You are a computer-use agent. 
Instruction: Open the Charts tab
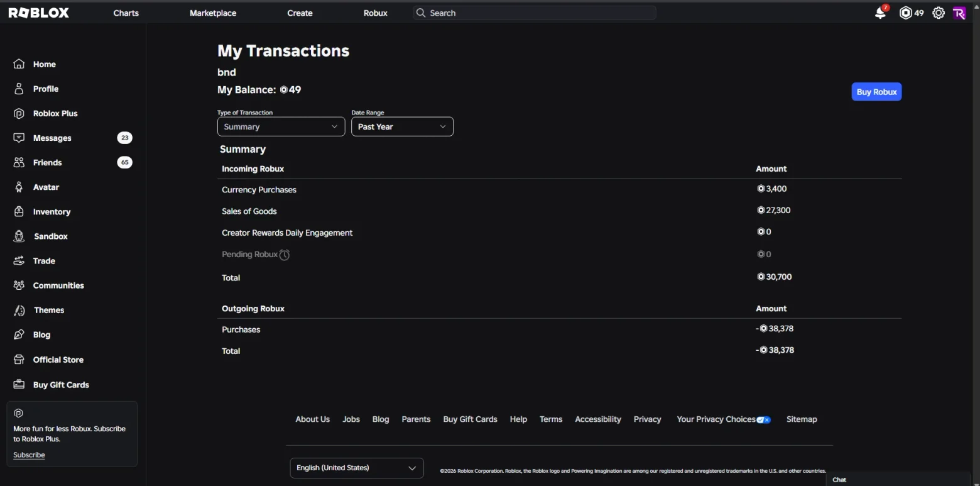click(x=126, y=13)
